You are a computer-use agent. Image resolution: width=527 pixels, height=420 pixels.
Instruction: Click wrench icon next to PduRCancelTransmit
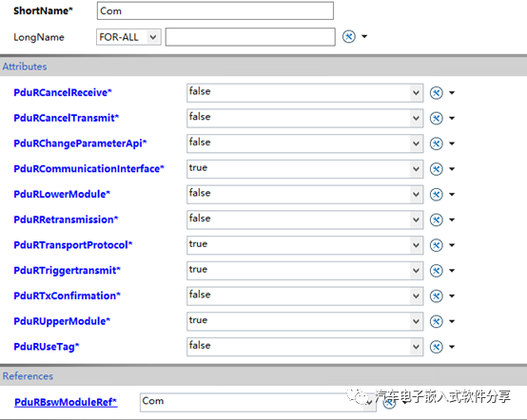point(437,118)
